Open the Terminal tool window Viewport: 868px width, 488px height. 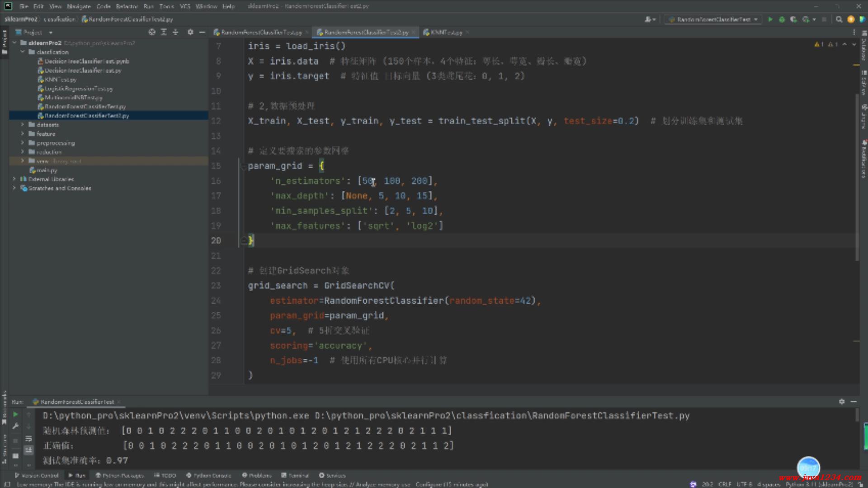pyautogui.click(x=295, y=475)
